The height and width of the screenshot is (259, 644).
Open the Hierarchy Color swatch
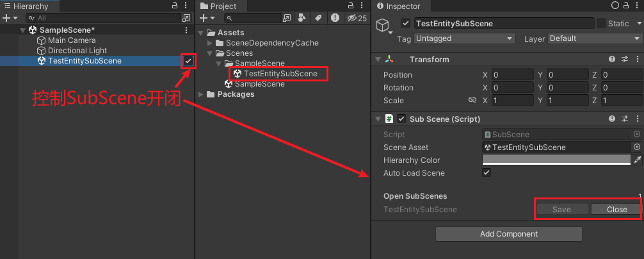tap(556, 160)
